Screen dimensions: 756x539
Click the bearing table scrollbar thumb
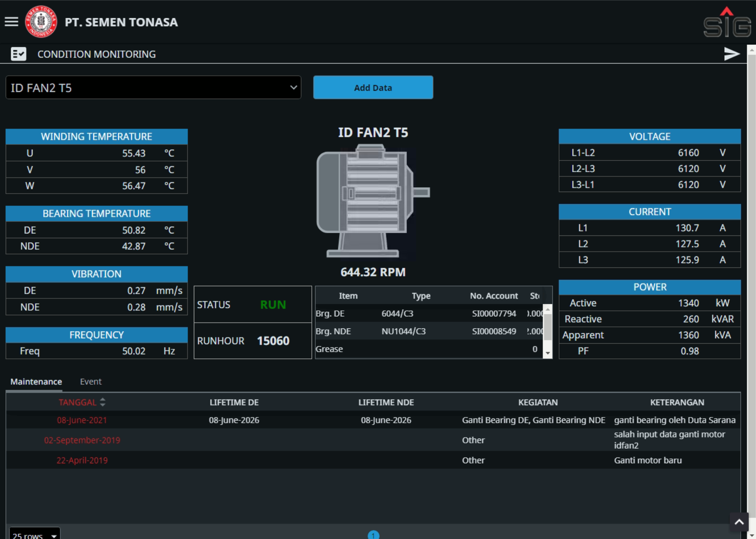tap(548, 327)
